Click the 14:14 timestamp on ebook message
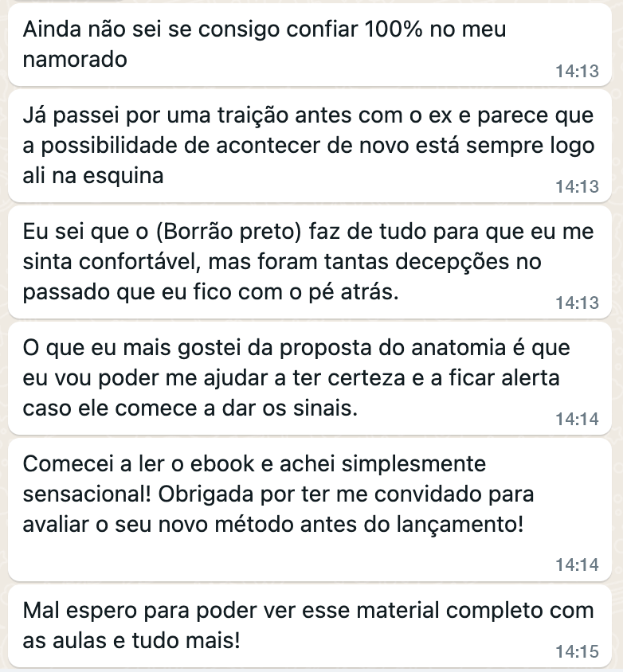Viewport: 623px width, 672px height. 577,565
